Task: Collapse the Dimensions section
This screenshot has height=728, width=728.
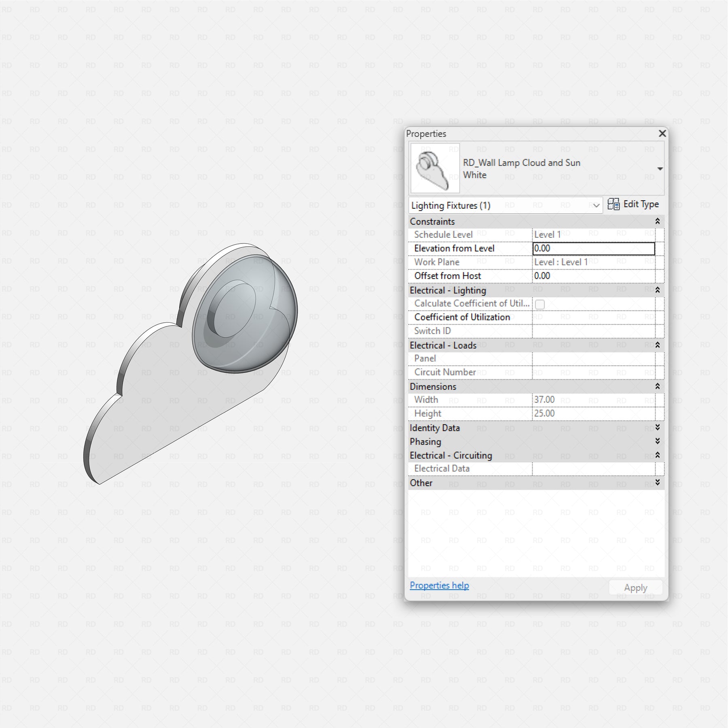Action: pos(657,386)
